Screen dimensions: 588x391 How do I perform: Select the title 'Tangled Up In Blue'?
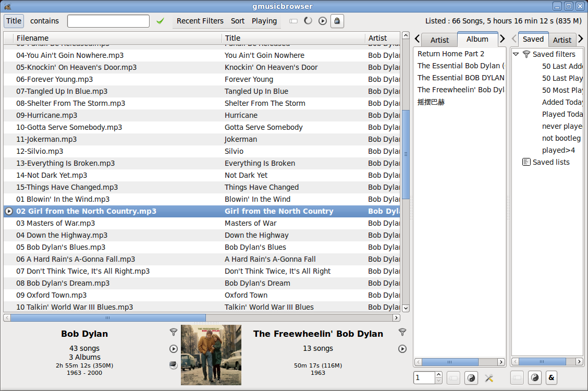coord(256,91)
